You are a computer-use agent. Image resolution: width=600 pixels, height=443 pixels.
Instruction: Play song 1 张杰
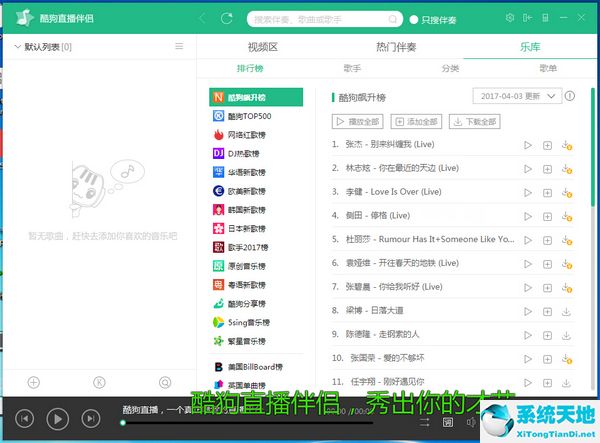[528, 145]
